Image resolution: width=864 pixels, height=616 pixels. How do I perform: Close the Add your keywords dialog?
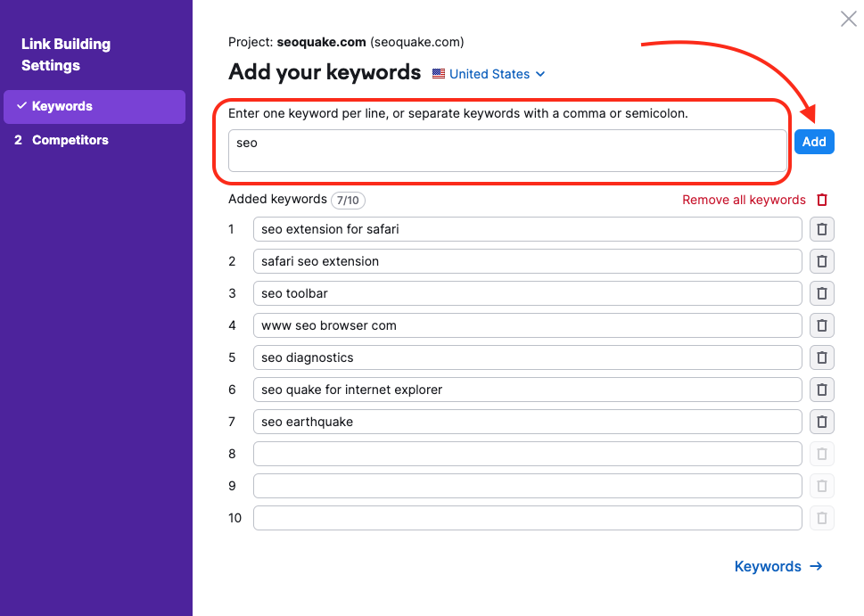(847, 19)
